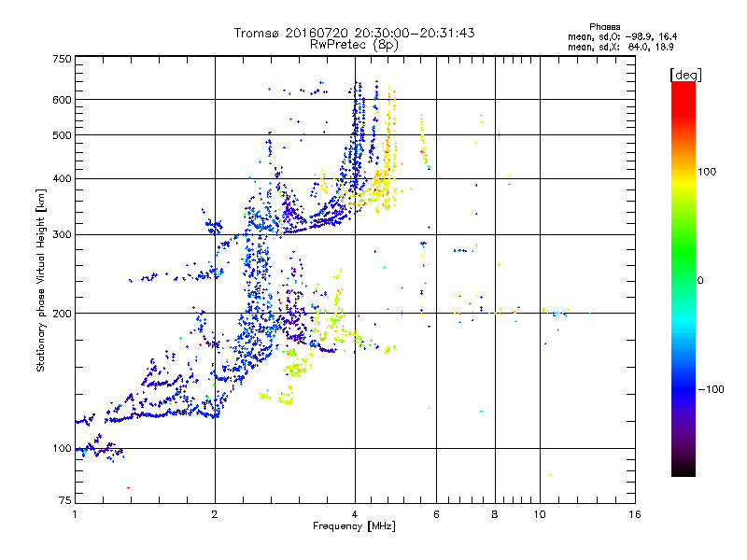Click the 'RwPretec (8p)' subtitle

coord(355,45)
